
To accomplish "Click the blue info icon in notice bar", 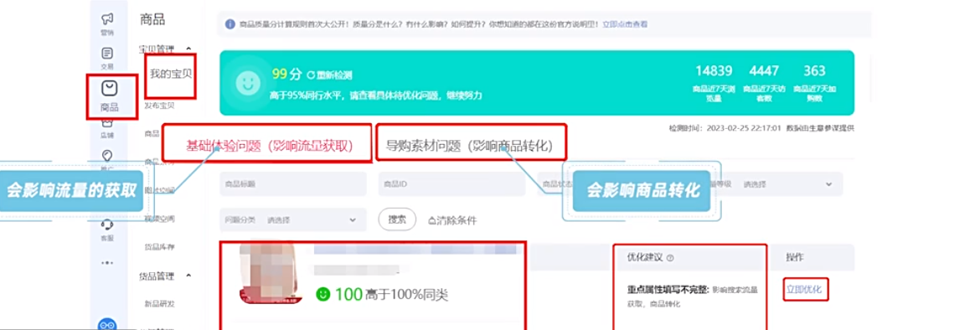I will [x=230, y=24].
